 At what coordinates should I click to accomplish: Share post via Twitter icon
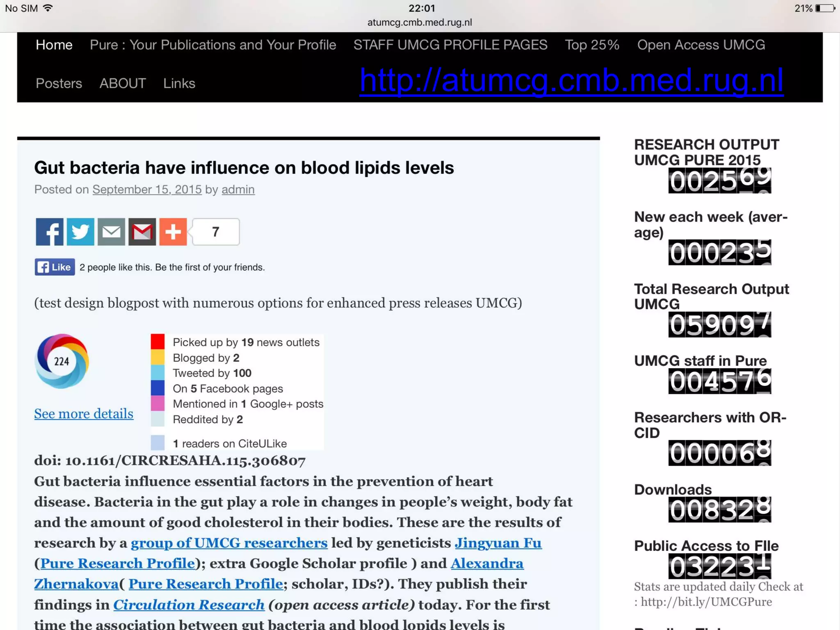(80, 232)
